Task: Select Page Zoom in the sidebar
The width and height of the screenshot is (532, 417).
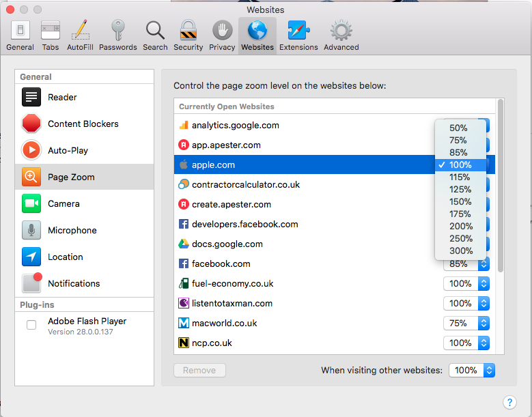Action: pyautogui.click(x=84, y=177)
